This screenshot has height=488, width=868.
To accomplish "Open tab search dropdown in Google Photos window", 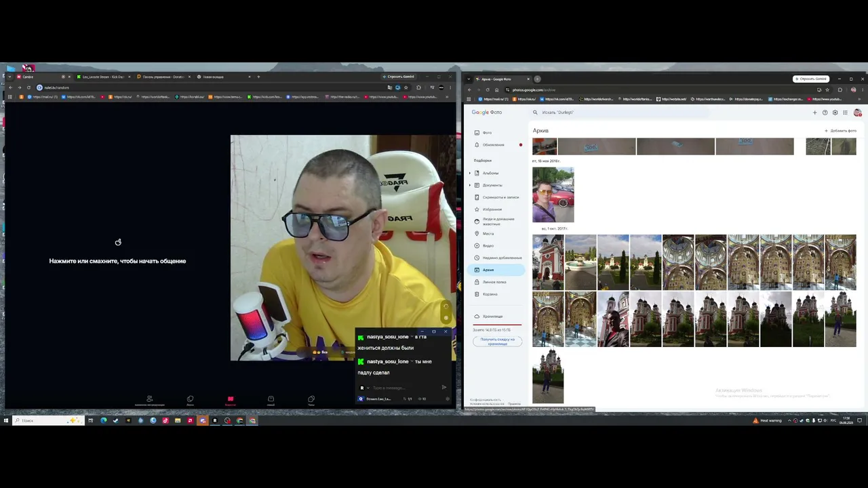I will coord(469,79).
